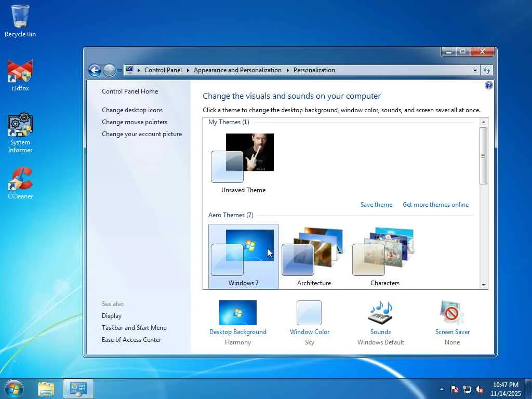This screenshot has height=399, width=532.
Task: Open Help with the question mark icon
Action: 488,85
